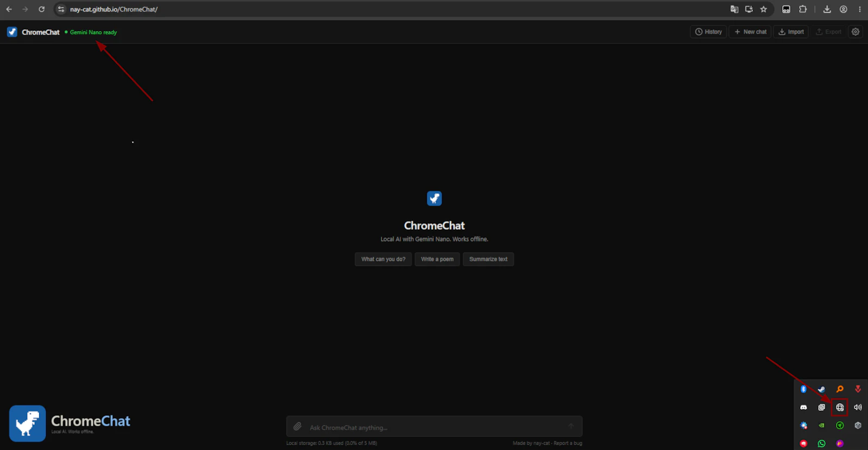Click the gray hexagon tray icon
The image size is (868, 450).
point(858,426)
